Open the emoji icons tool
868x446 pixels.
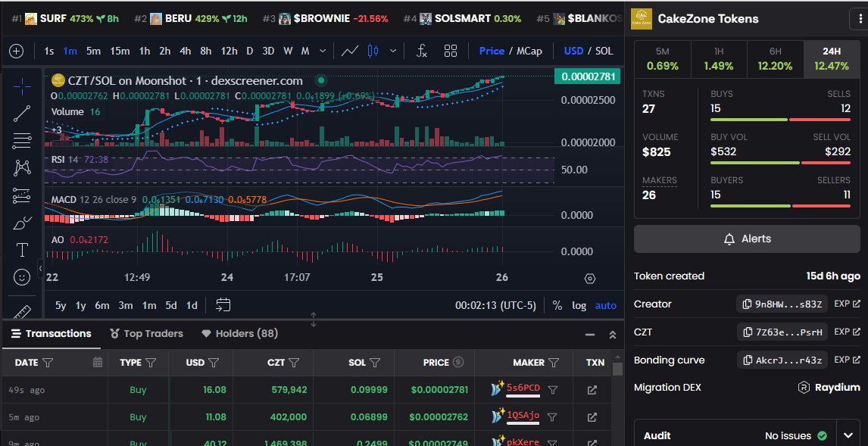tap(22, 277)
